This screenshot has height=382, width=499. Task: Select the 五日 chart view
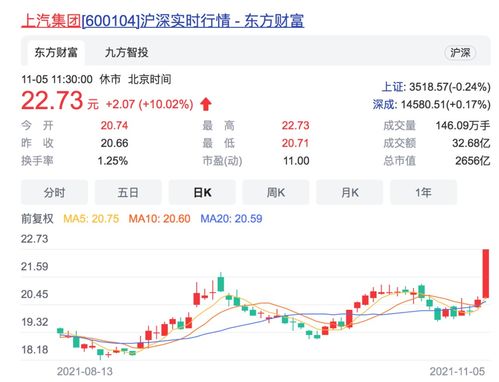pos(128,192)
